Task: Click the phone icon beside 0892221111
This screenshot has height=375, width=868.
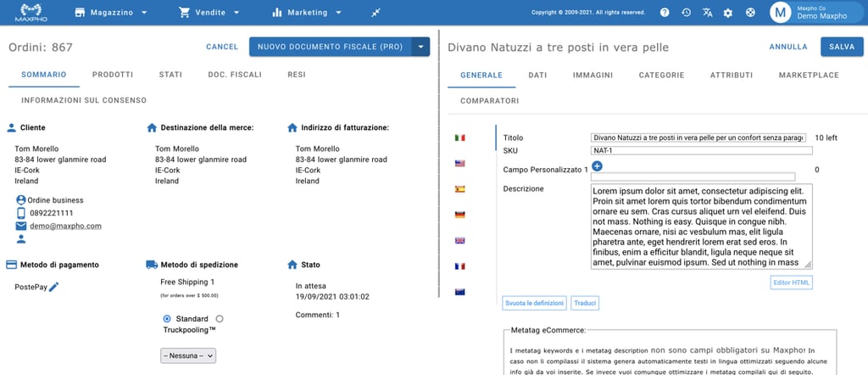Action: coord(21,213)
